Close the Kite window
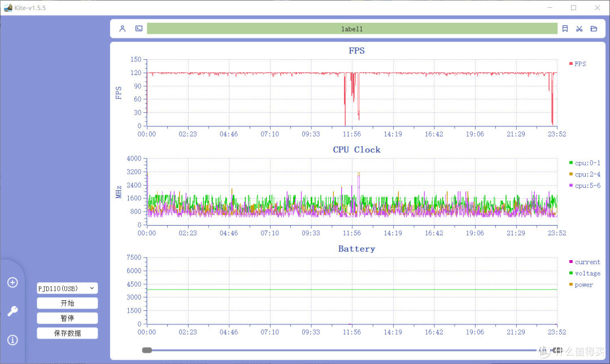This screenshot has width=610, height=364. tap(597, 7)
